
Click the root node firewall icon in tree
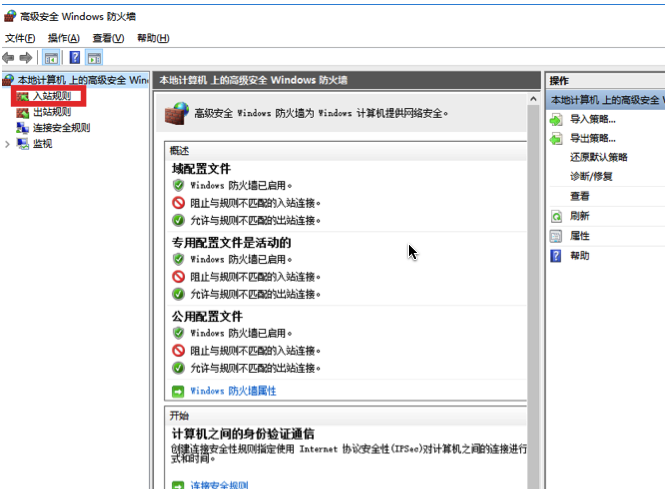coord(8,80)
